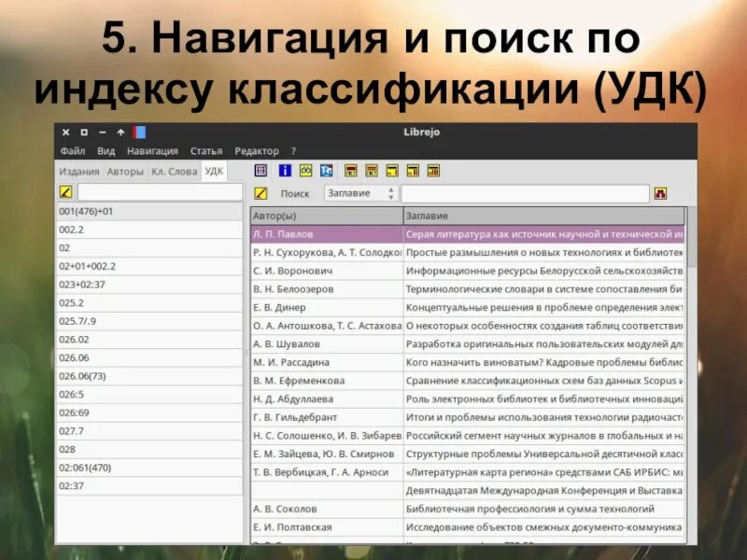Open the Заглавие search field dropdown

point(361,193)
